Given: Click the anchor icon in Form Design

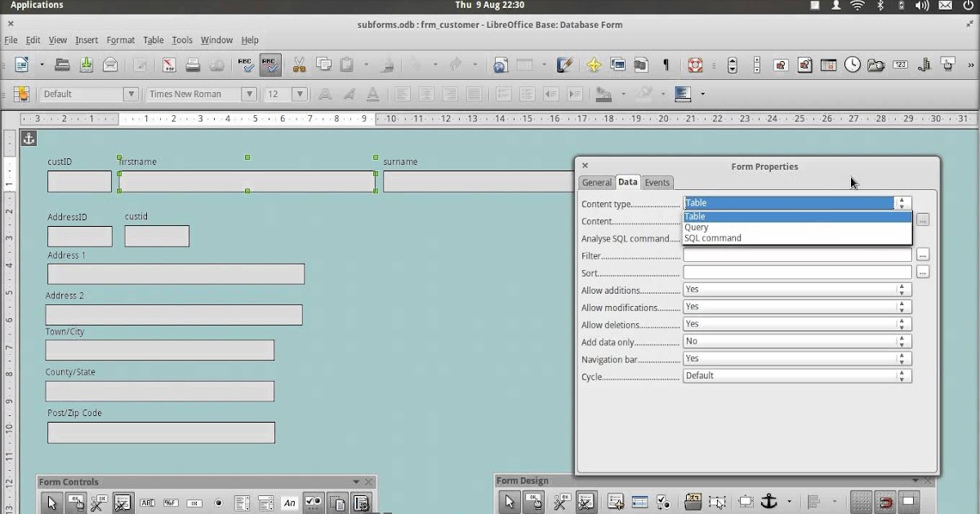Looking at the screenshot, I should coord(768,502).
